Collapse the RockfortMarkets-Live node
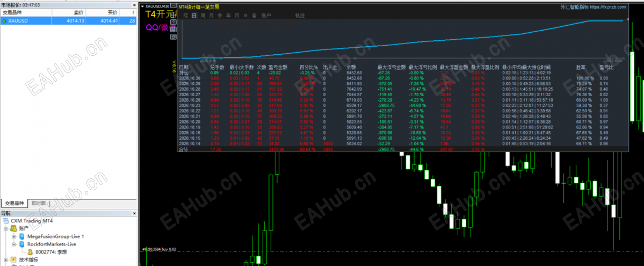Viewport: 644px width, 266px height. pos(15,244)
